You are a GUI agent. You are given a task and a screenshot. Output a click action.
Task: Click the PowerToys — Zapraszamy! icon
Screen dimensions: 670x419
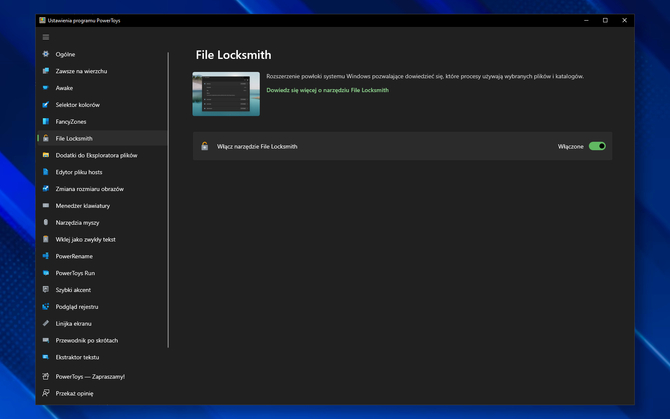point(46,376)
